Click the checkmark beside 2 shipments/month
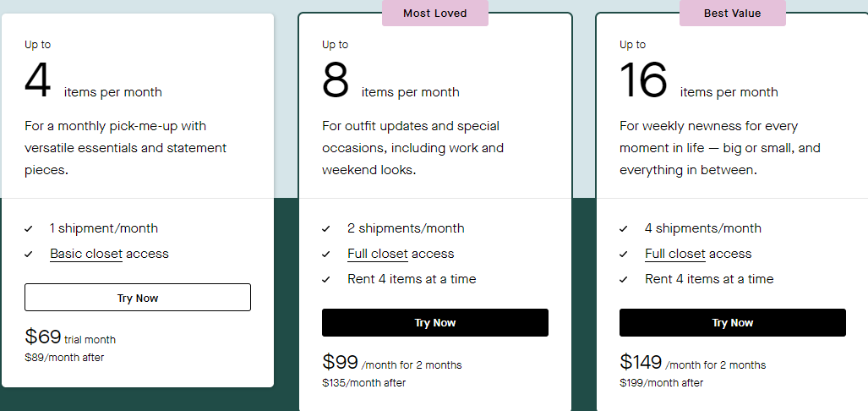Viewport: 868px width, 411px height. (326, 228)
